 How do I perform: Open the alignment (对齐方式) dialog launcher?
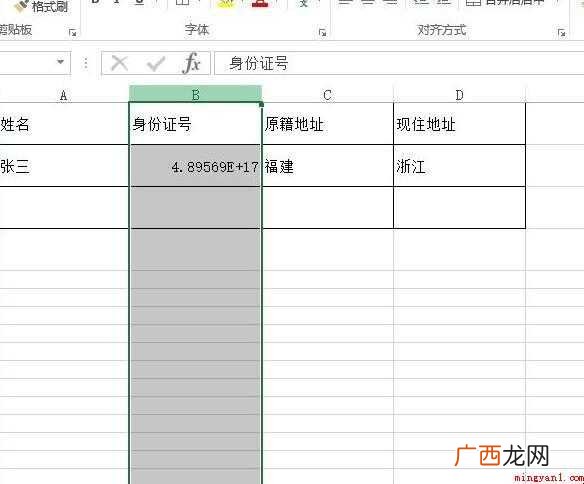pyautogui.click(x=562, y=33)
